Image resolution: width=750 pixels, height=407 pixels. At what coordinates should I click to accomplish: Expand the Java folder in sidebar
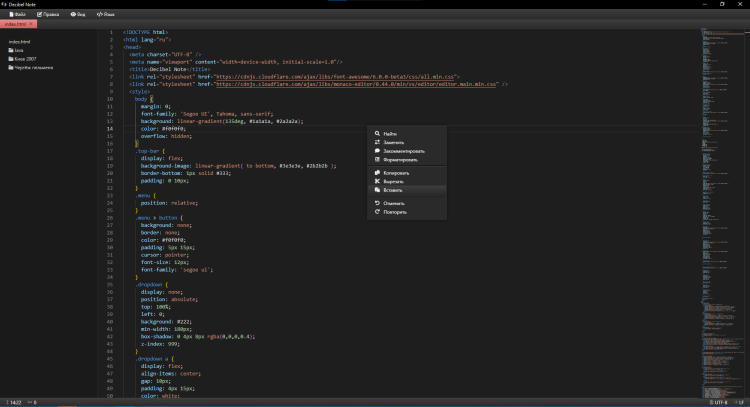(17, 50)
